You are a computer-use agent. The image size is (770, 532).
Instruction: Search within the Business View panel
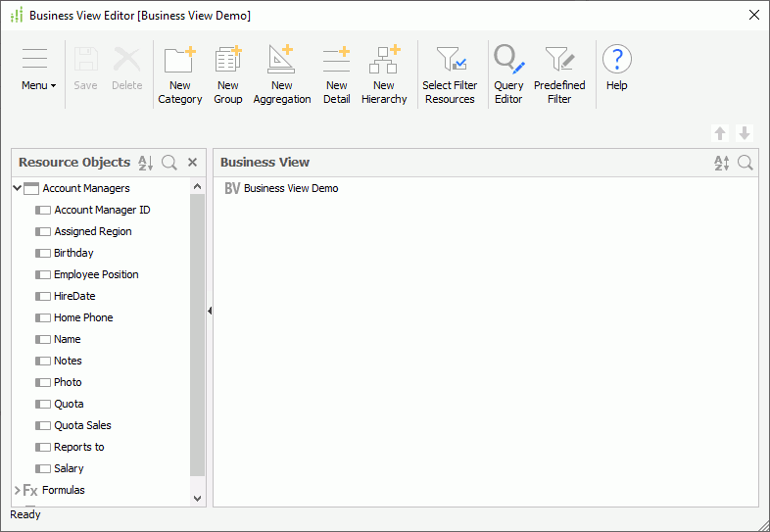[746, 163]
